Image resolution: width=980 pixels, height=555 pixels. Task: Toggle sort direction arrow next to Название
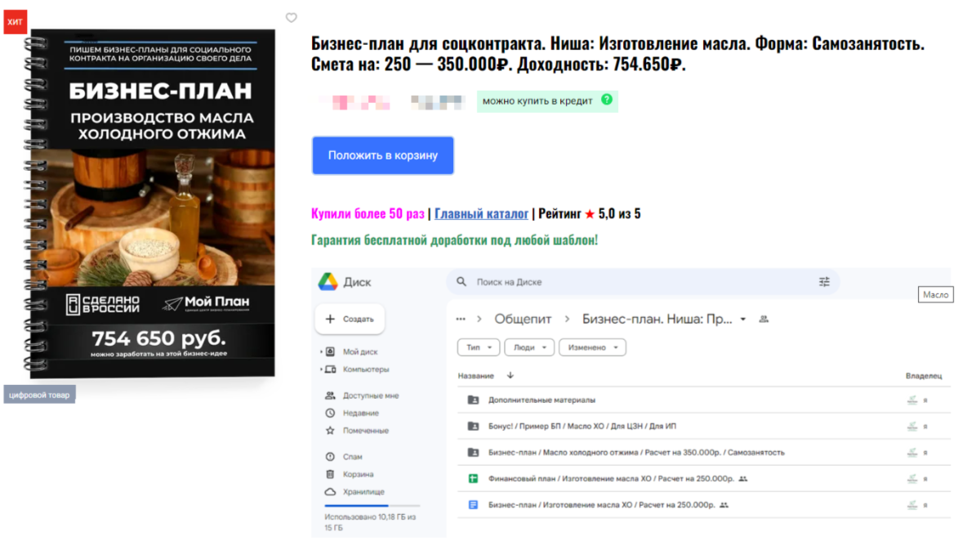[x=510, y=376]
